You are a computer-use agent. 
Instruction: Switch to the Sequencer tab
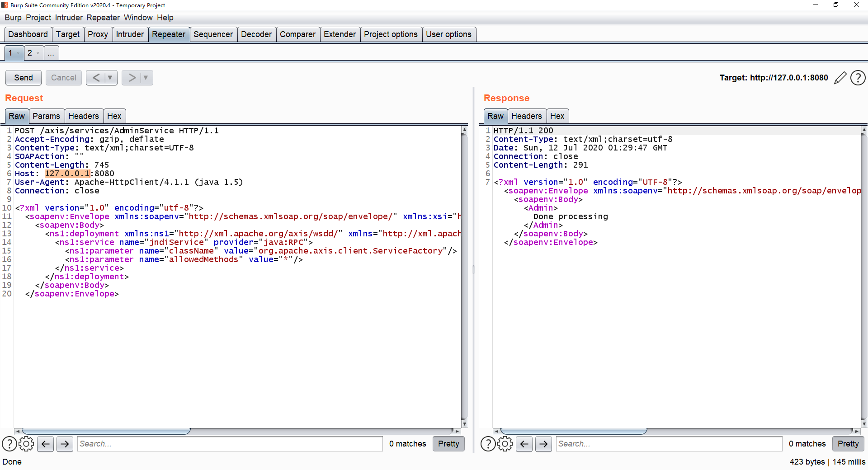click(x=213, y=34)
